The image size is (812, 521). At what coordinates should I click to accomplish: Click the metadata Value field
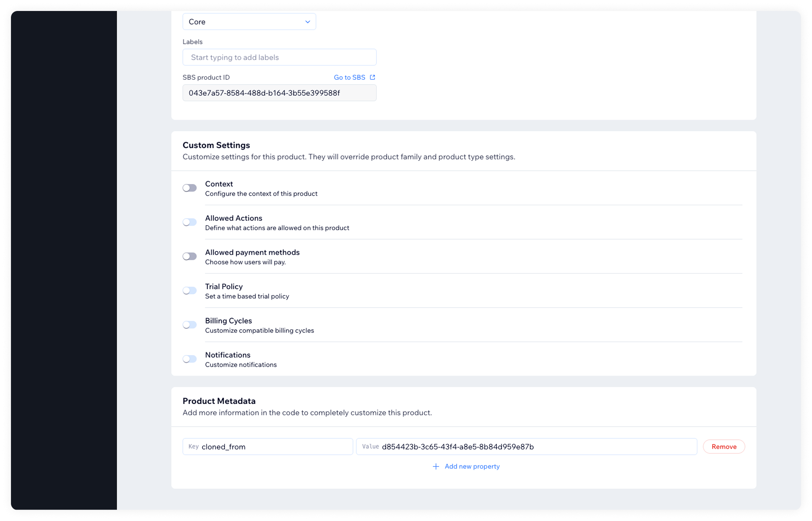click(527, 446)
